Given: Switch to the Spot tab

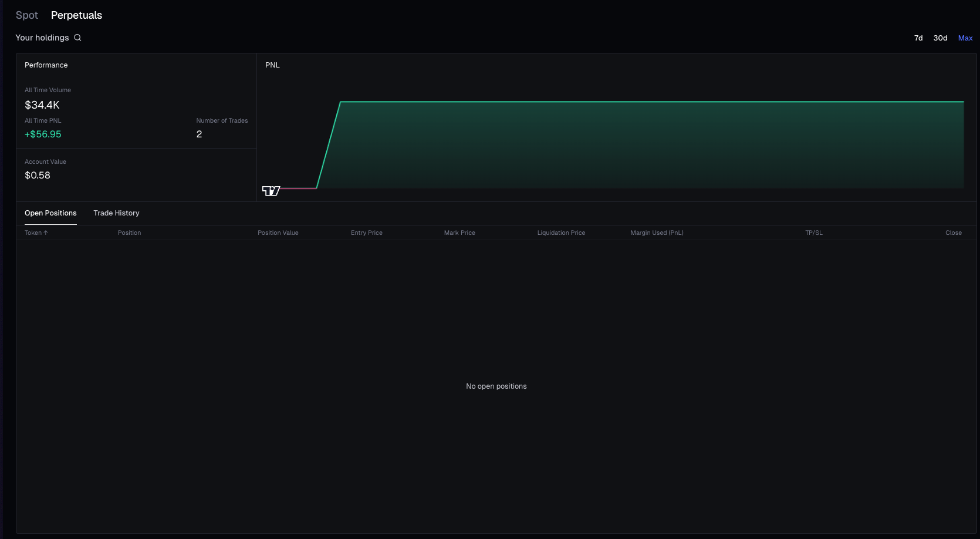Looking at the screenshot, I should (x=27, y=15).
